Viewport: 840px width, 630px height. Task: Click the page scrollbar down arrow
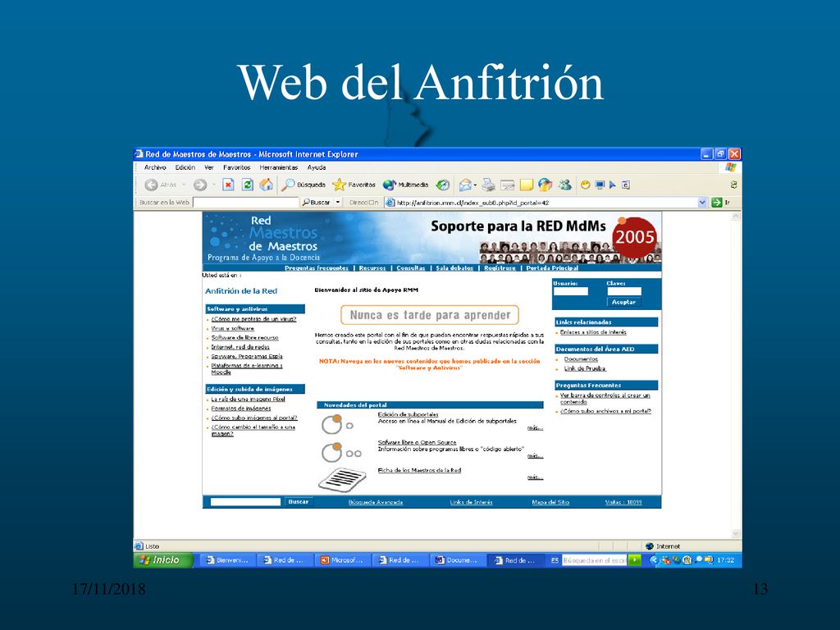tap(736, 533)
